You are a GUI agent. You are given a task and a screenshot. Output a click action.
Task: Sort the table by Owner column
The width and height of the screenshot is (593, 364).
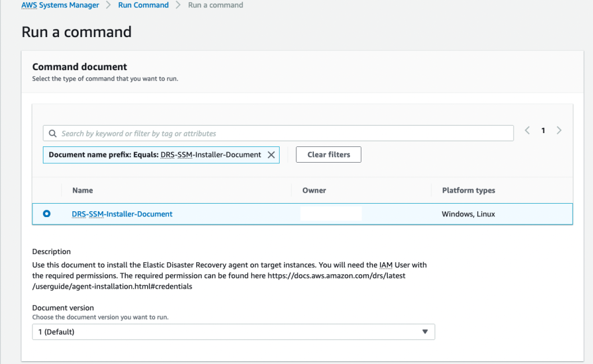coord(314,190)
